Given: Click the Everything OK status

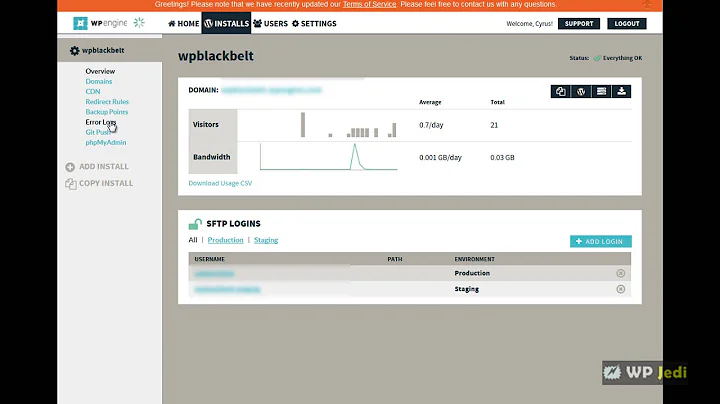Looking at the screenshot, I should (x=618, y=58).
